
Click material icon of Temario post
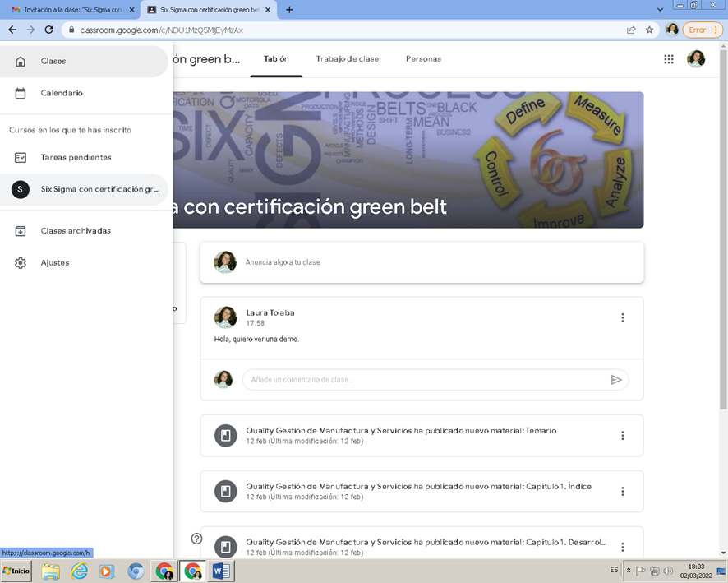click(226, 436)
